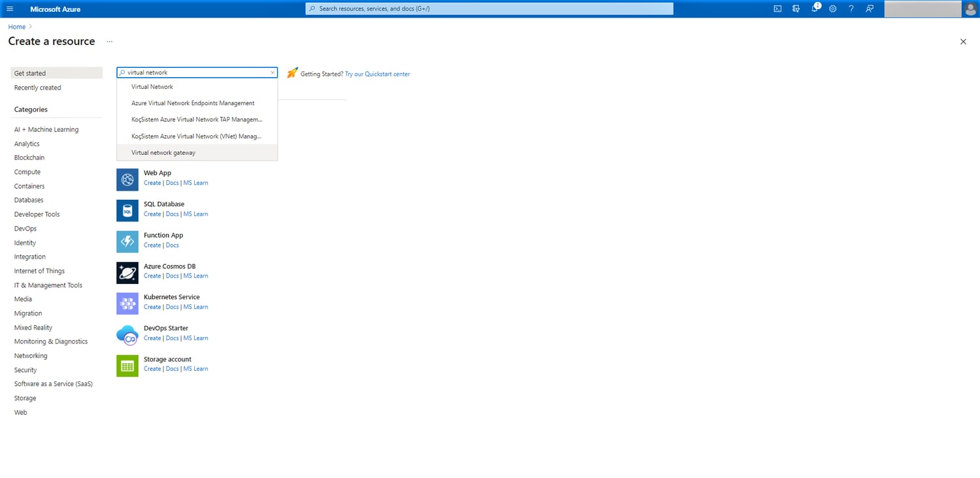This screenshot has width=980, height=478.
Task: Click the Kubernetes Service icon
Action: pyautogui.click(x=127, y=304)
